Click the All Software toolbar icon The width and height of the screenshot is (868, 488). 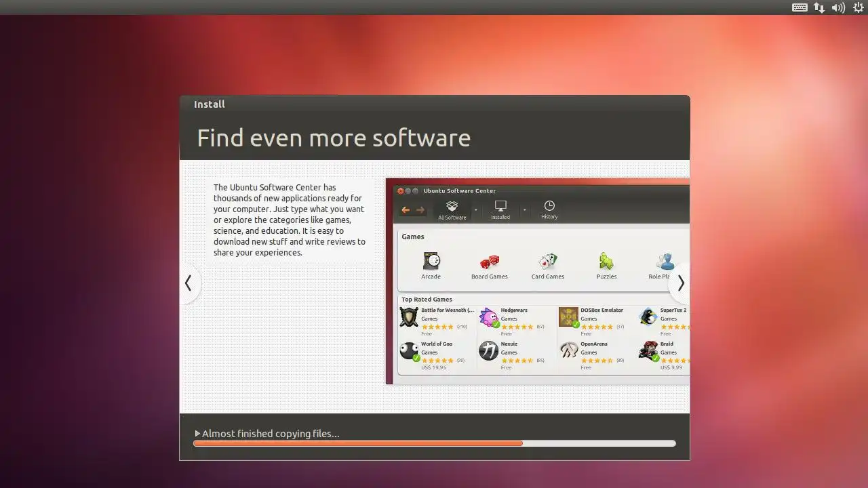coord(452,209)
